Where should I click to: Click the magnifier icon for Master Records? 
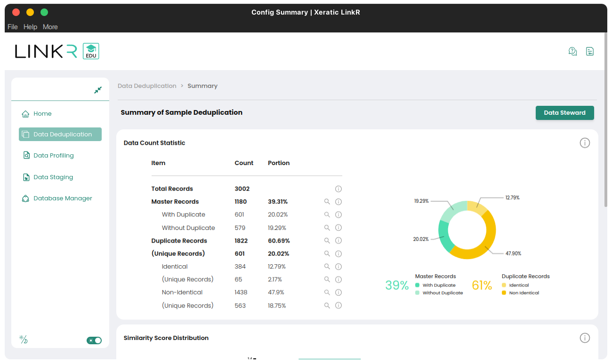coord(327,202)
